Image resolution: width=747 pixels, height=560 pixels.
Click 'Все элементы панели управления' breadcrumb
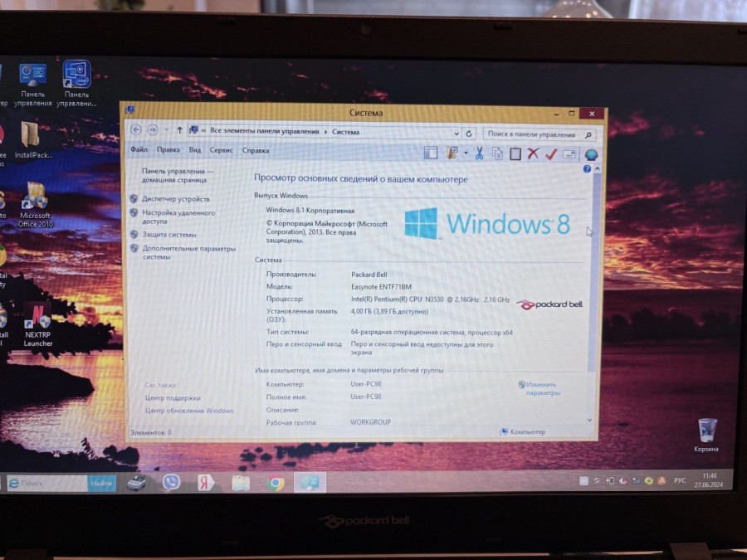tap(265, 131)
